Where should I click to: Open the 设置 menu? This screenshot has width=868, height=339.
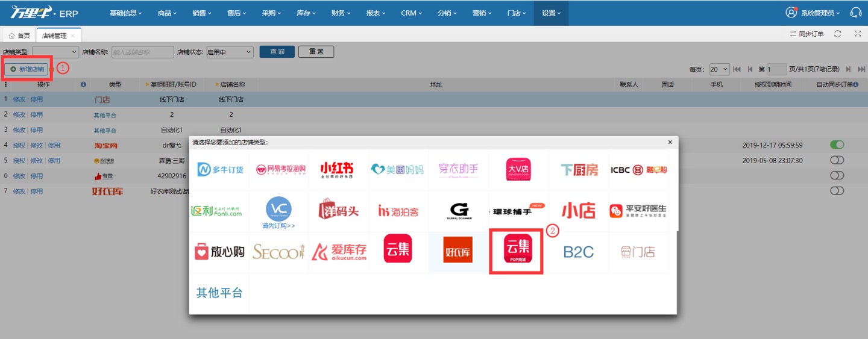[551, 13]
